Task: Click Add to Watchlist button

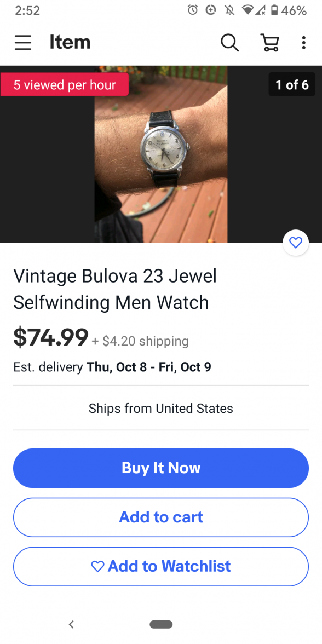Action: [x=161, y=566]
